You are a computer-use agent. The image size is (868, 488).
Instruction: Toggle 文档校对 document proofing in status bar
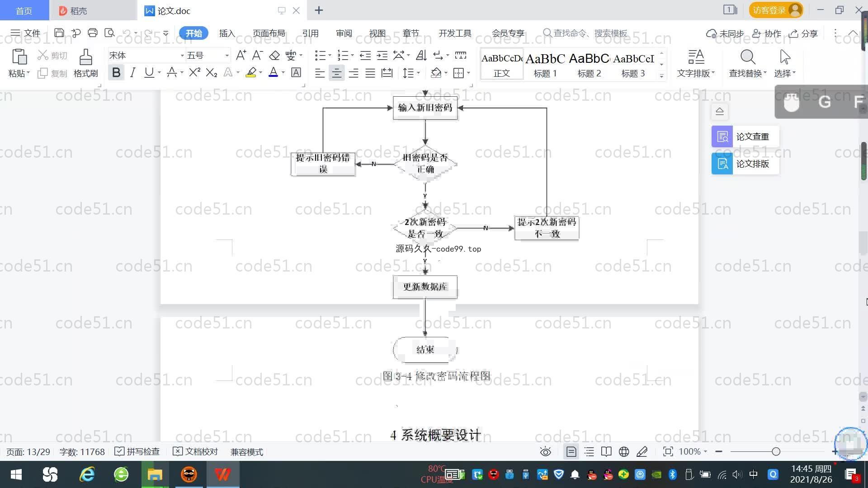[x=195, y=451]
